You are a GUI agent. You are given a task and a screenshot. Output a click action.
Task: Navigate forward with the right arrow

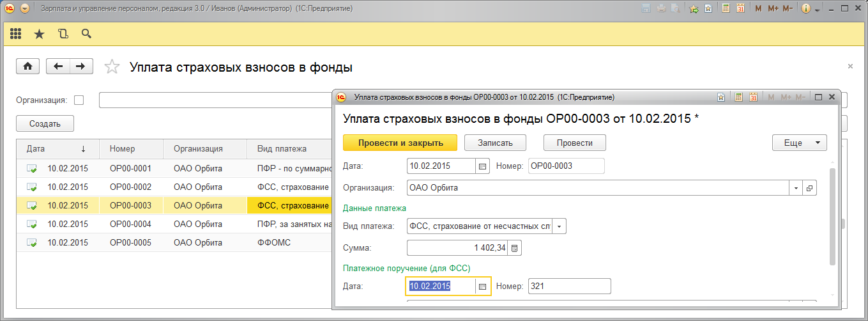[81, 67]
